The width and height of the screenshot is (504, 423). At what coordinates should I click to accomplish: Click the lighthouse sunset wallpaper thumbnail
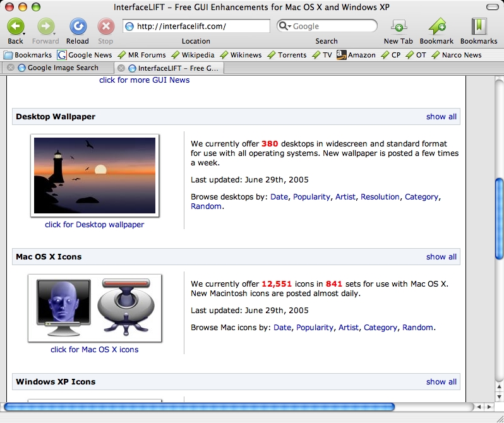click(x=95, y=175)
